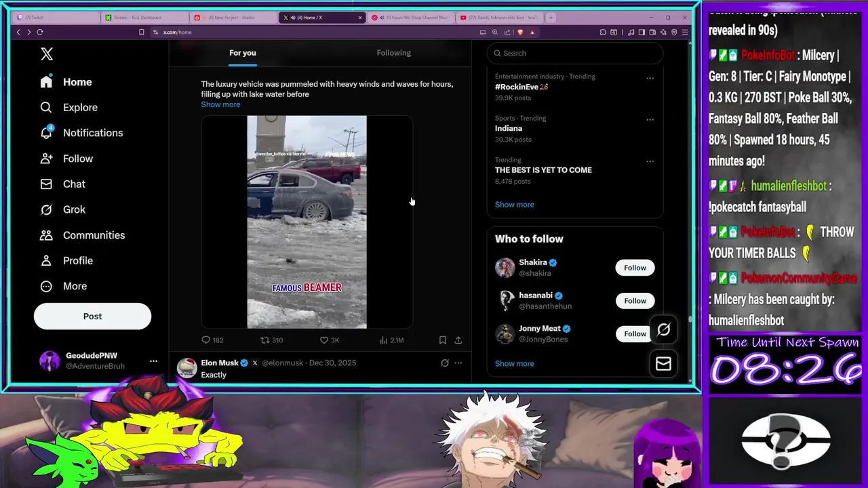This screenshot has height=488, width=868.
Task: Switch to the Wii Shop Channel Music tab
Action: coord(412,17)
